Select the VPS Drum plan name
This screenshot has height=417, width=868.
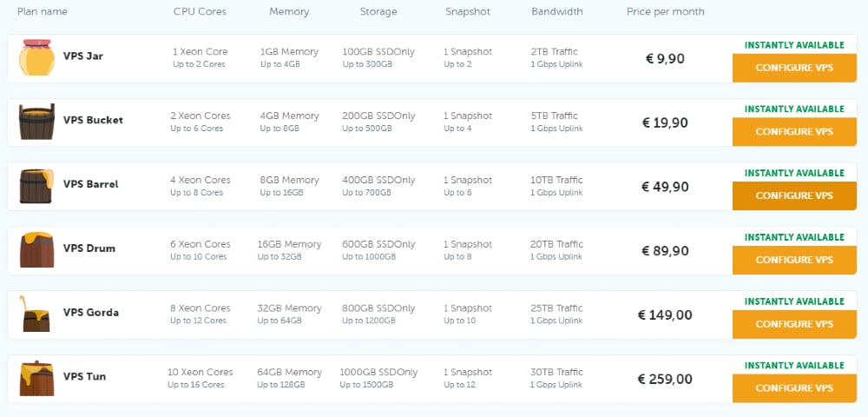(89, 248)
